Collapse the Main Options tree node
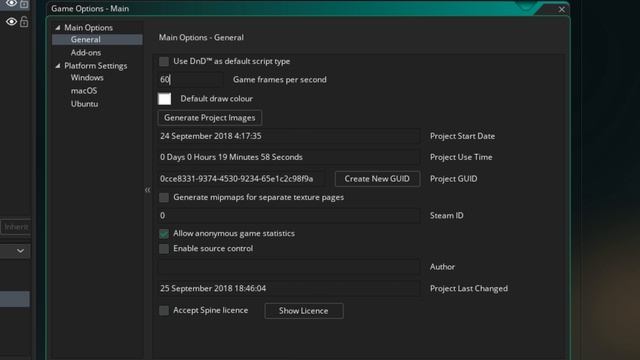 (x=58, y=28)
